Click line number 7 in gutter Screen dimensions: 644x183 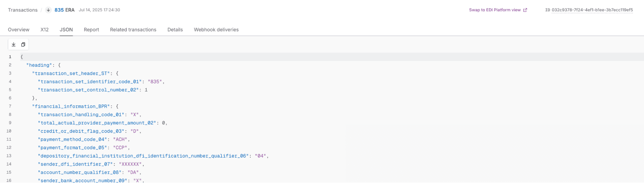point(10,106)
